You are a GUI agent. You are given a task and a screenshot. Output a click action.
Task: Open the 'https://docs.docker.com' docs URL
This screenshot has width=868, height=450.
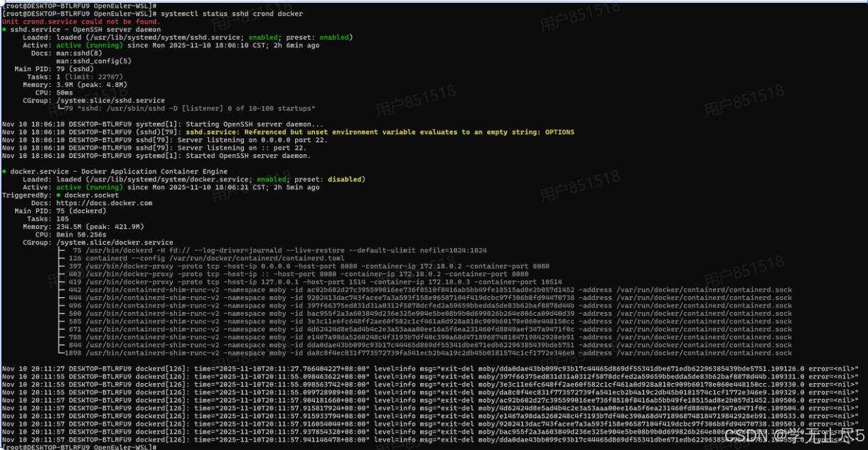point(105,203)
